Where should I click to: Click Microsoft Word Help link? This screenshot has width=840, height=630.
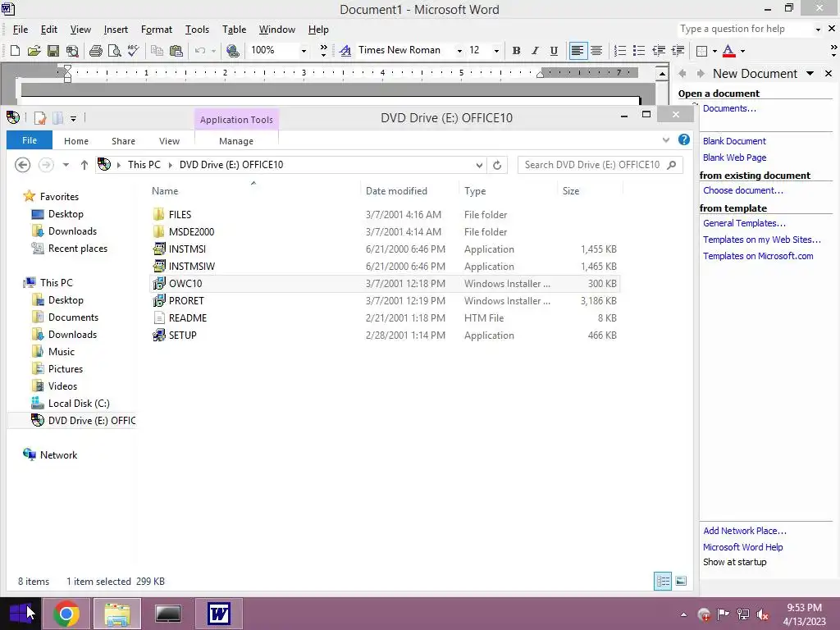tap(742, 547)
